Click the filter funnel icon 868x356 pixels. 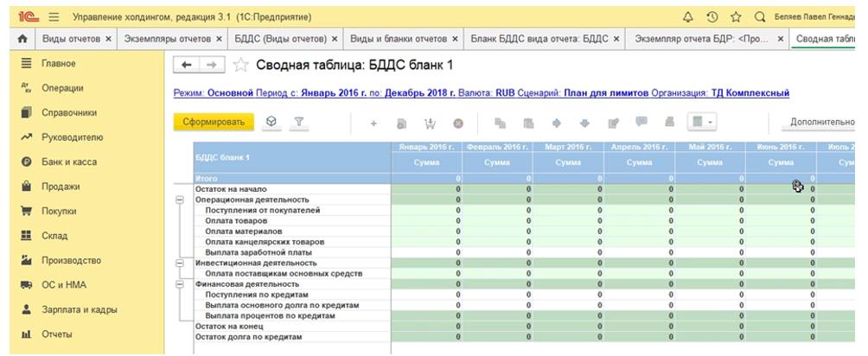coord(298,122)
